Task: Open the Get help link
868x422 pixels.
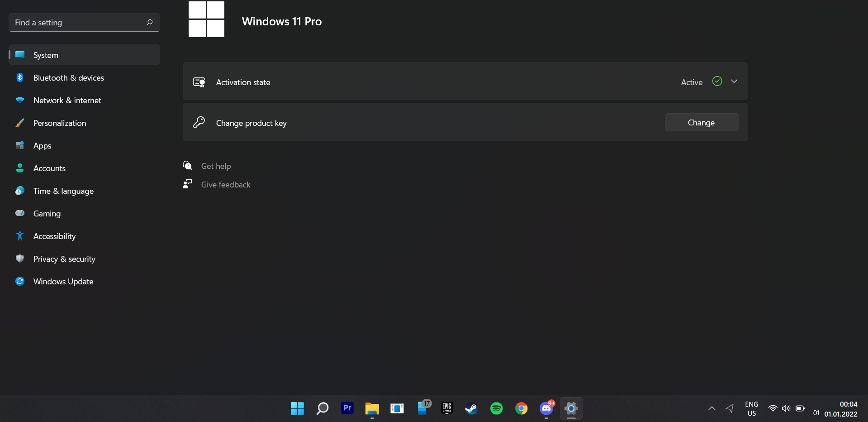Action: tap(216, 166)
